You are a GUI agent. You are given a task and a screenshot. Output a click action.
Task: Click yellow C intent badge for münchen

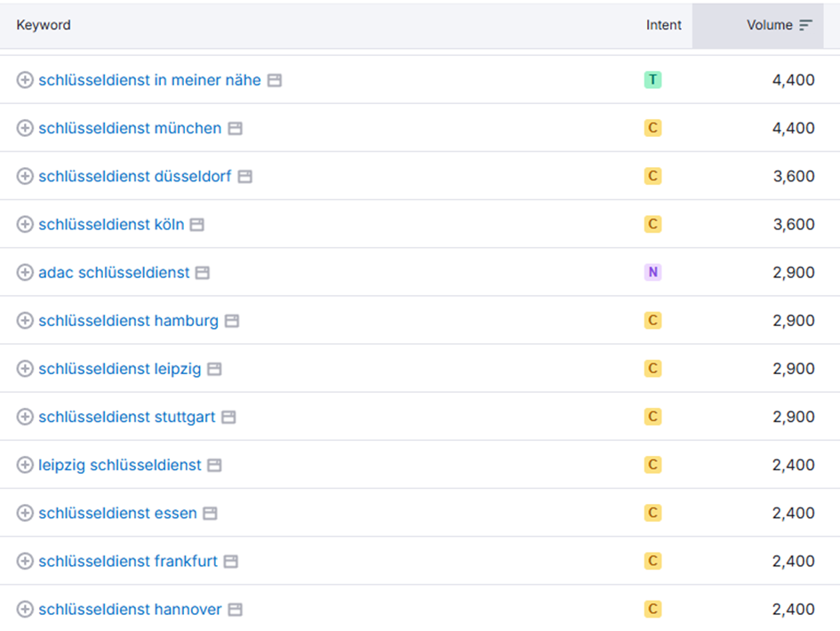point(652,128)
